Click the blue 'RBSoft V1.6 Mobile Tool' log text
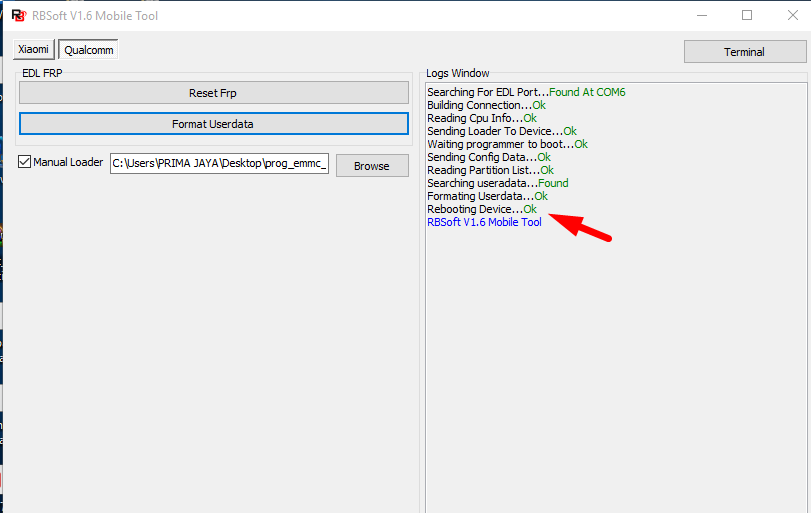This screenshot has width=811, height=513. (484, 222)
